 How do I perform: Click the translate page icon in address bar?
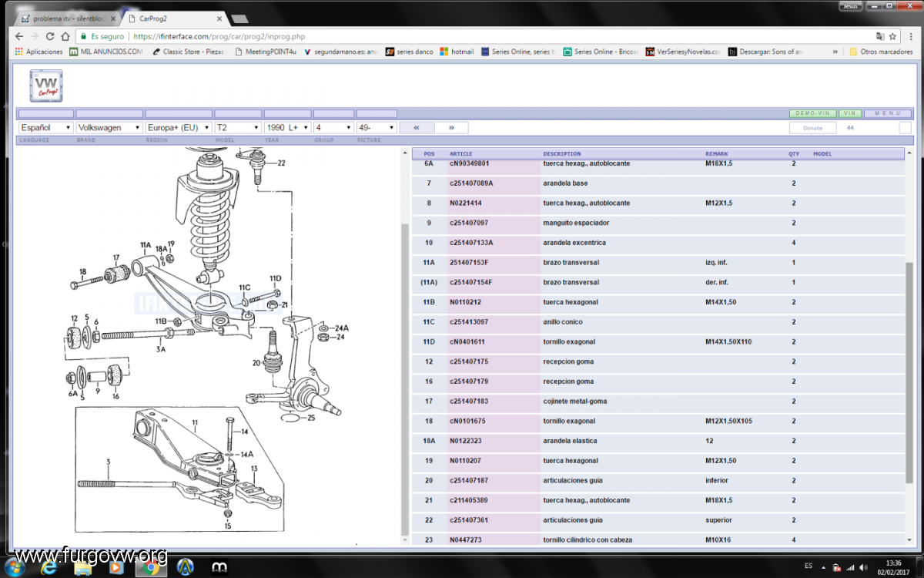pyautogui.click(x=879, y=36)
